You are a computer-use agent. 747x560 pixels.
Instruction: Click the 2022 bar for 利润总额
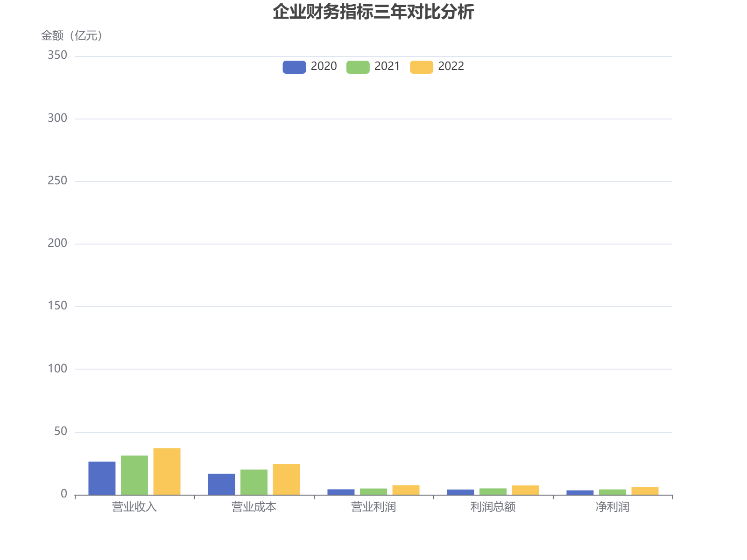click(525, 490)
